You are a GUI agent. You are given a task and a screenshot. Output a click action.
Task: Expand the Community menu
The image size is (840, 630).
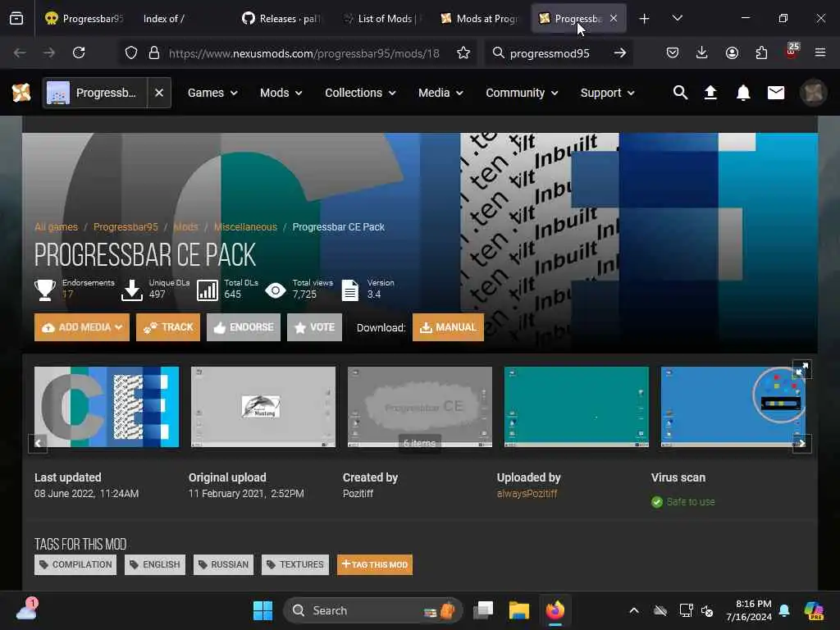[522, 93]
